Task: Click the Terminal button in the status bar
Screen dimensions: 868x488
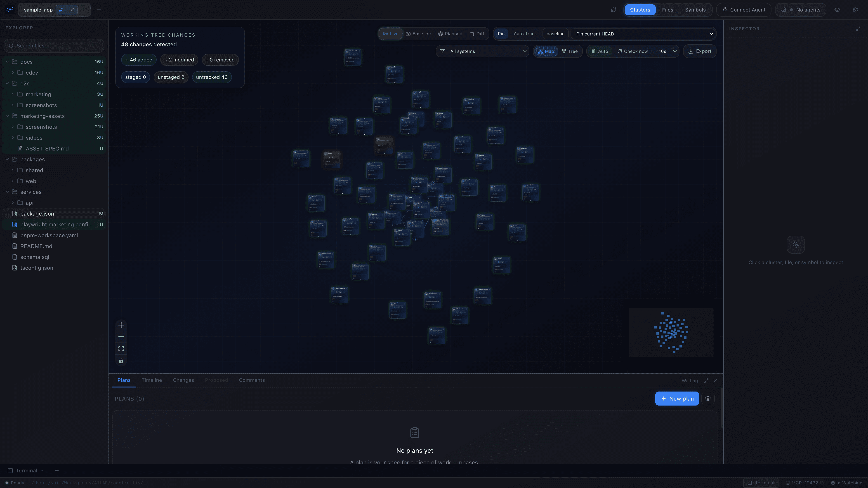Action: (761, 483)
